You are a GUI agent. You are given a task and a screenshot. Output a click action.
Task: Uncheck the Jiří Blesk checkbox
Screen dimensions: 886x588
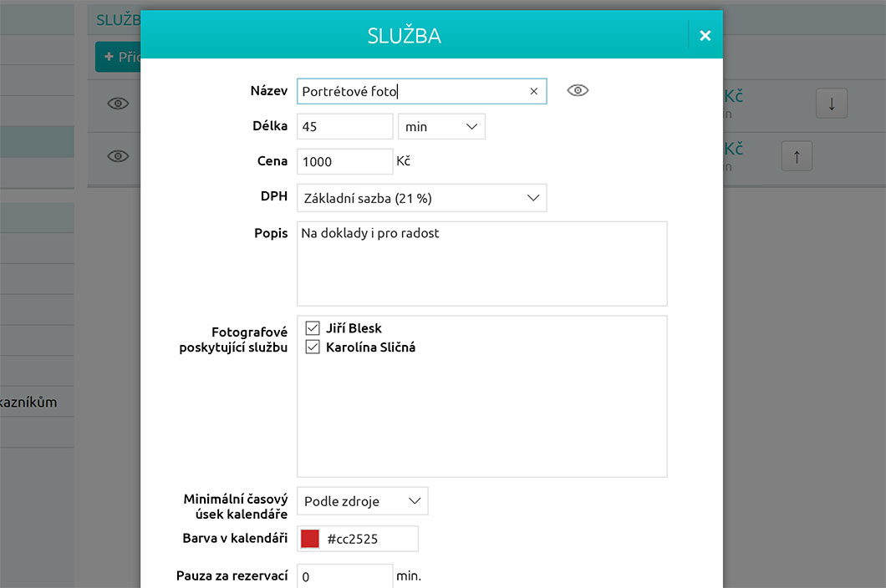[x=313, y=328]
